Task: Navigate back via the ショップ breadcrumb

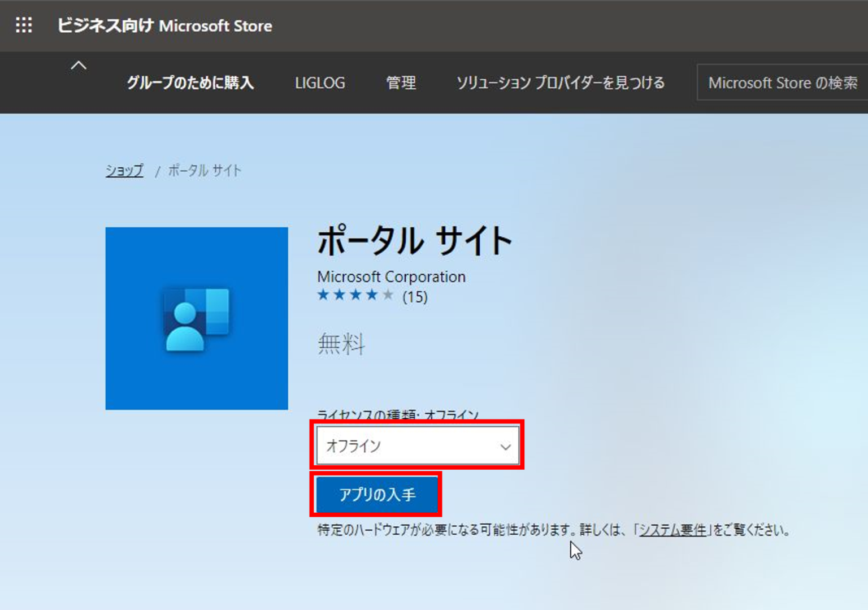Action: coord(124,170)
